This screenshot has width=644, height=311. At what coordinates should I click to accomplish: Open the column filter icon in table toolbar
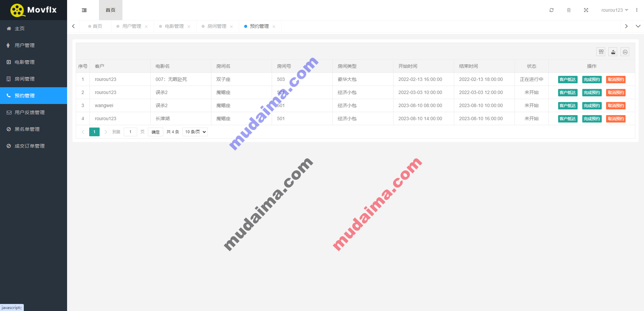[601, 52]
